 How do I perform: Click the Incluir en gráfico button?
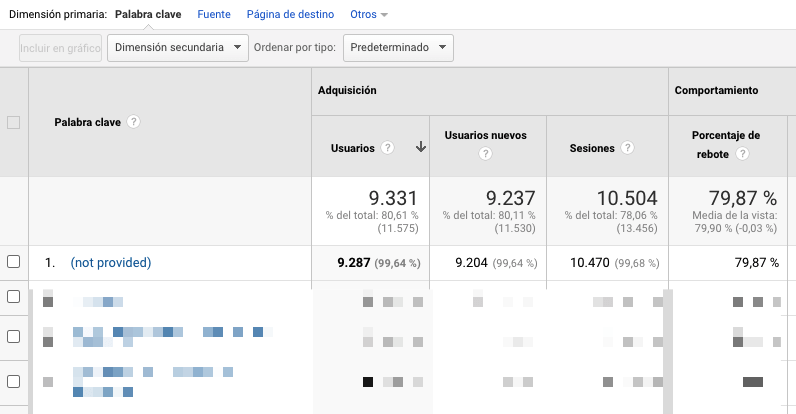[60, 48]
